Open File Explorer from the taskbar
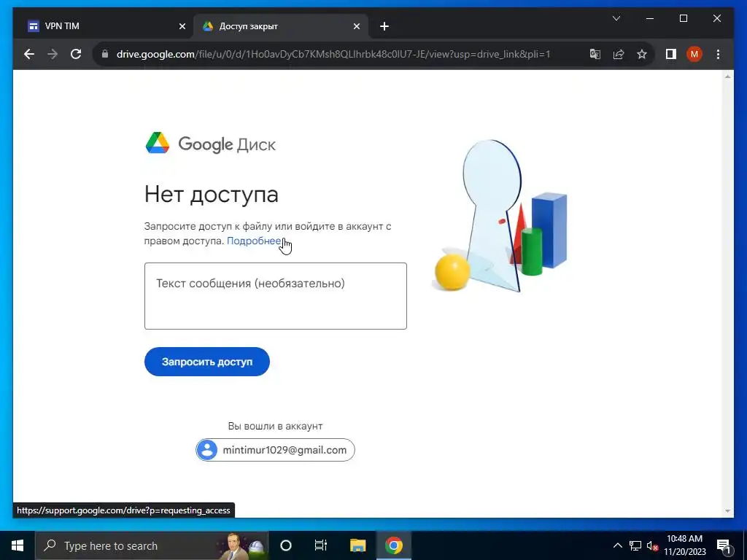 coord(357,545)
